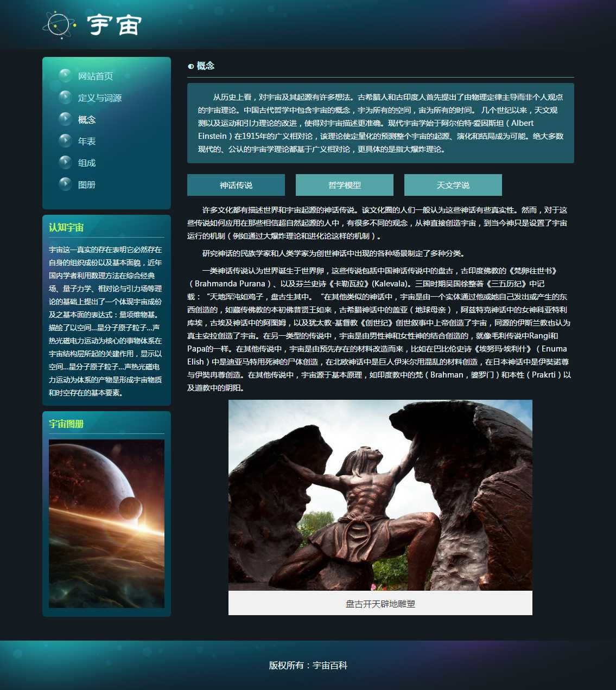
Task: Switch to the 哲学模型 tab
Action: pyautogui.click(x=345, y=185)
